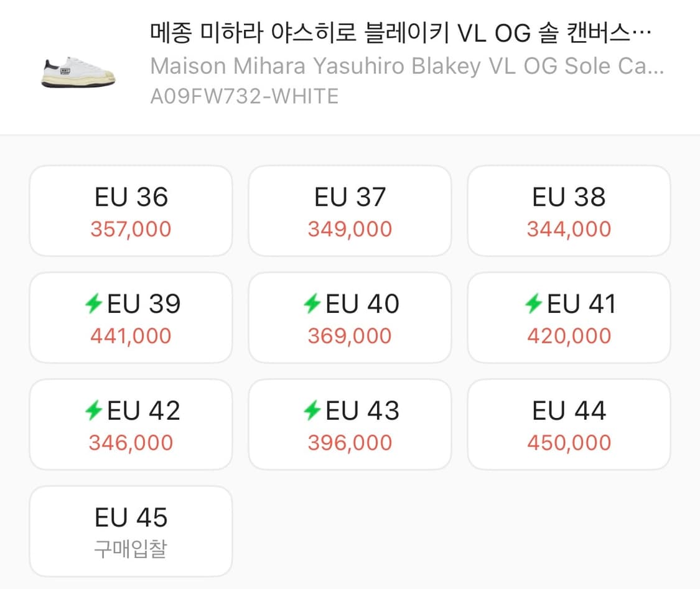Select size EU 44 priced 450,000
Screen dimensions: 700x589
pyautogui.click(x=568, y=424)
